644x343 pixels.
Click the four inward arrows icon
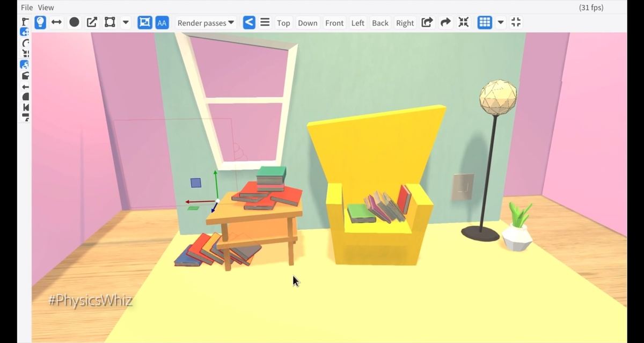click(x=464, y=23)
